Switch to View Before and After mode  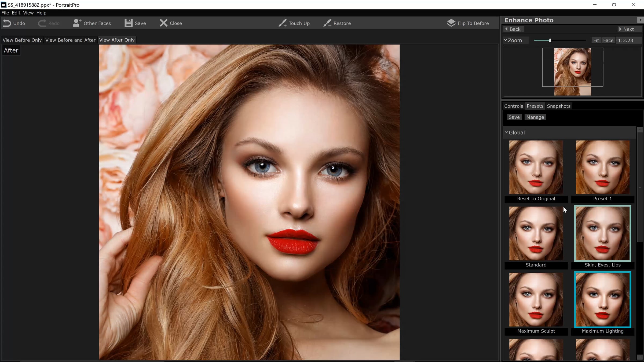pos(70,40)
